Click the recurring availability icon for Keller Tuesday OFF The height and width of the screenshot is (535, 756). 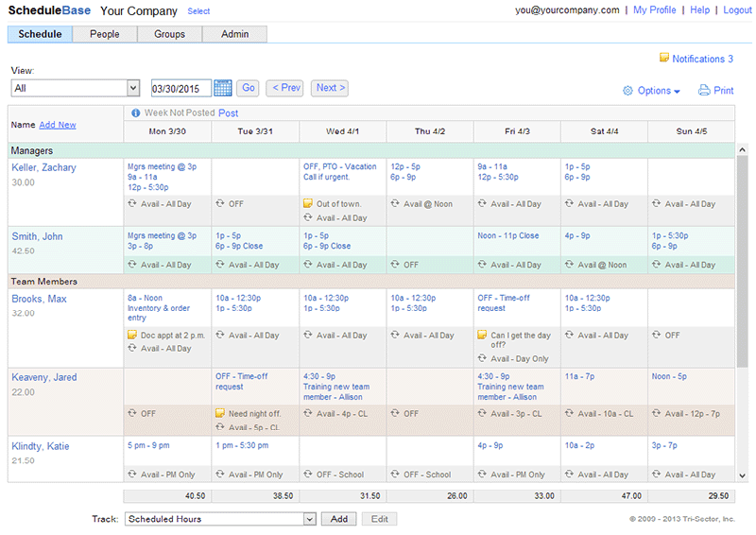220,203
